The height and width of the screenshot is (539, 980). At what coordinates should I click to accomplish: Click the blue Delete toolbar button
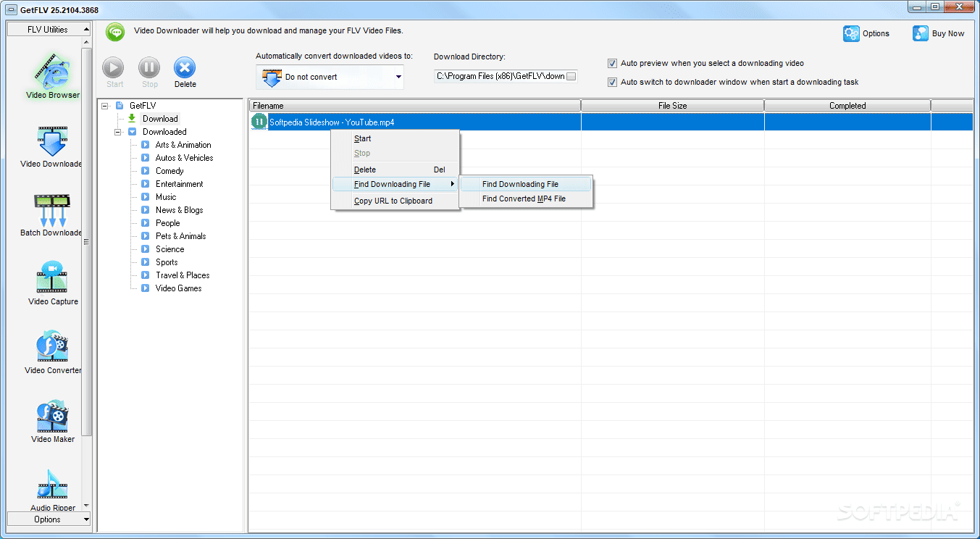point(185,70)
